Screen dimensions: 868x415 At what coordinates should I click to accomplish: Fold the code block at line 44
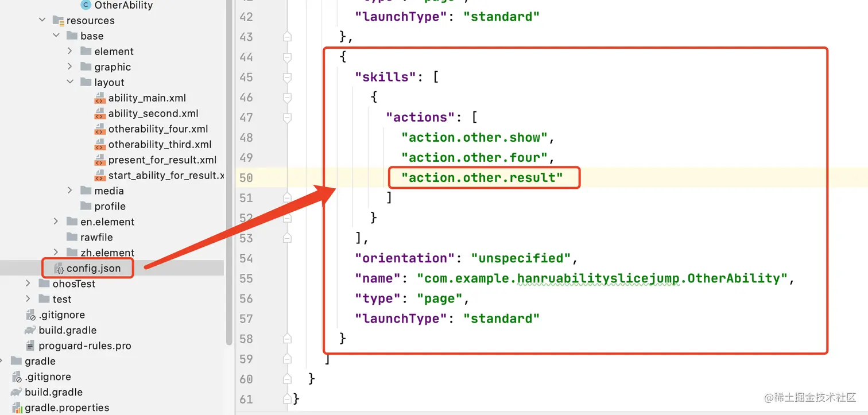pos(287,57)
